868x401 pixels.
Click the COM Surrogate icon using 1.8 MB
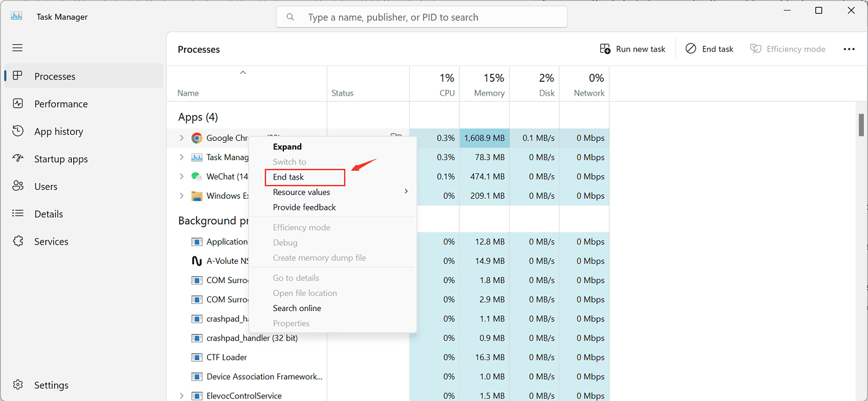(x=197, y=280)
